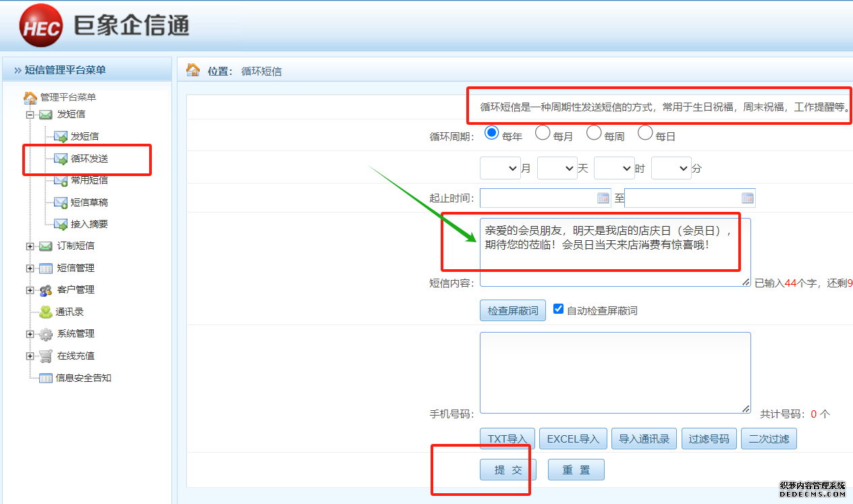Open the month (月) dropdown
Viewport: 853px width, 504px height.
[500, 168]
